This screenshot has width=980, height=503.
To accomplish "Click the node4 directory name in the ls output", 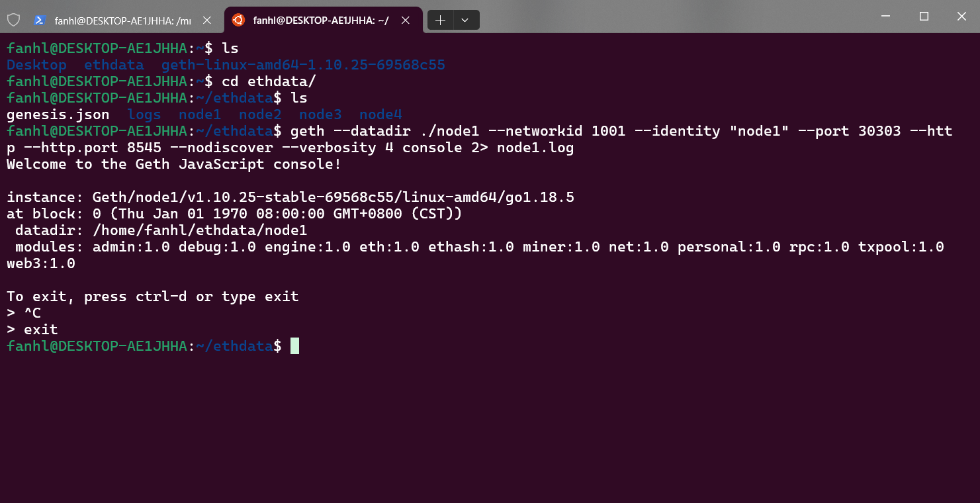I will (x=380, y=114).
